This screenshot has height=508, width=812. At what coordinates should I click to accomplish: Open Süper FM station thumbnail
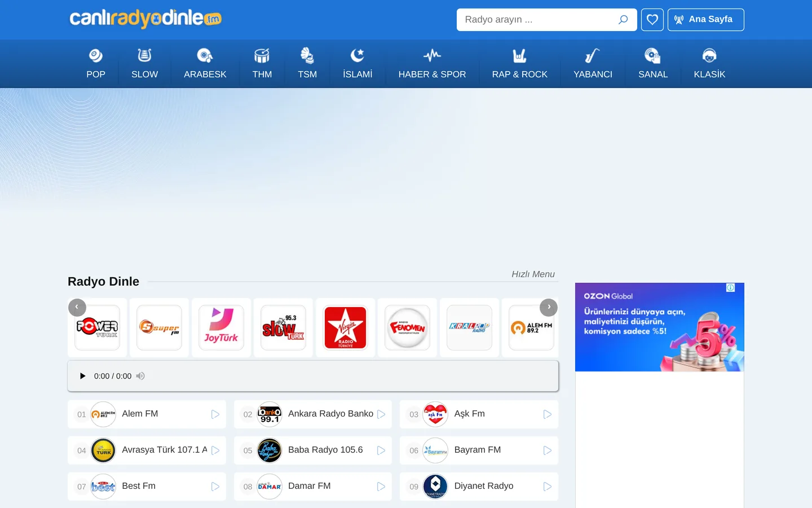pyautogui.click(x=159, y=327)
